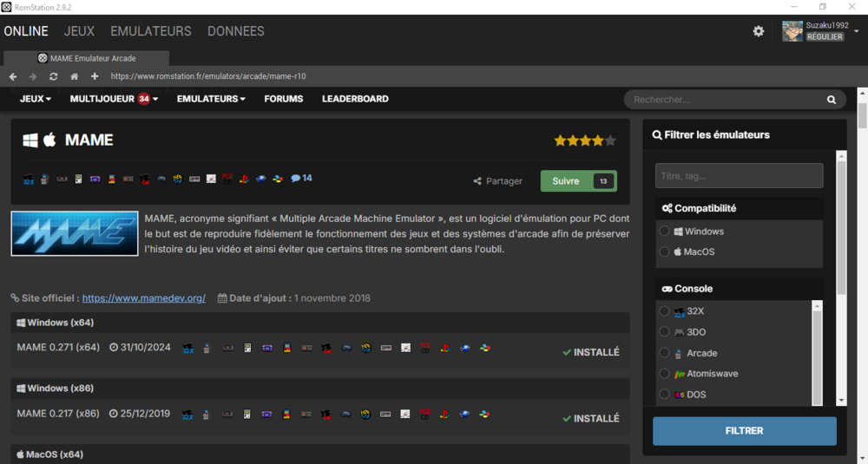This screenshot has height=464, width=868.
Task: Click the PlayStation console icon in header
Action: point(244,179)
